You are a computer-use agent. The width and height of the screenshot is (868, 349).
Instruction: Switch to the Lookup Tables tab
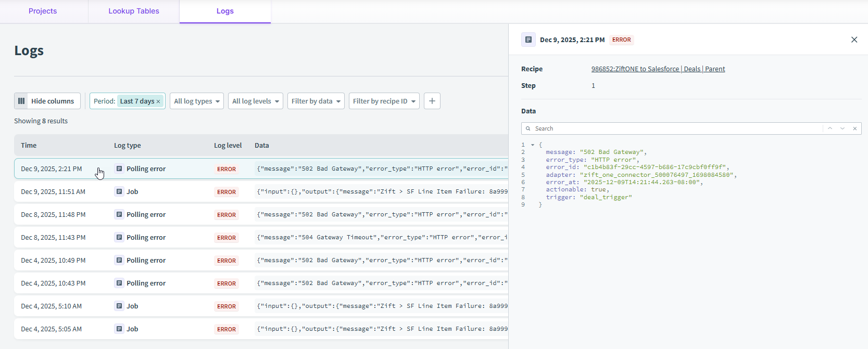134,11
